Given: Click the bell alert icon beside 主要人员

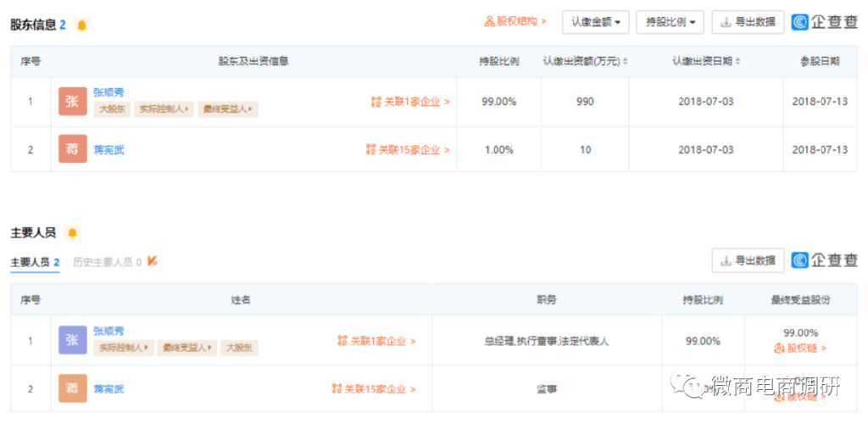Looking at the screenshot, I should coord(72,233).
